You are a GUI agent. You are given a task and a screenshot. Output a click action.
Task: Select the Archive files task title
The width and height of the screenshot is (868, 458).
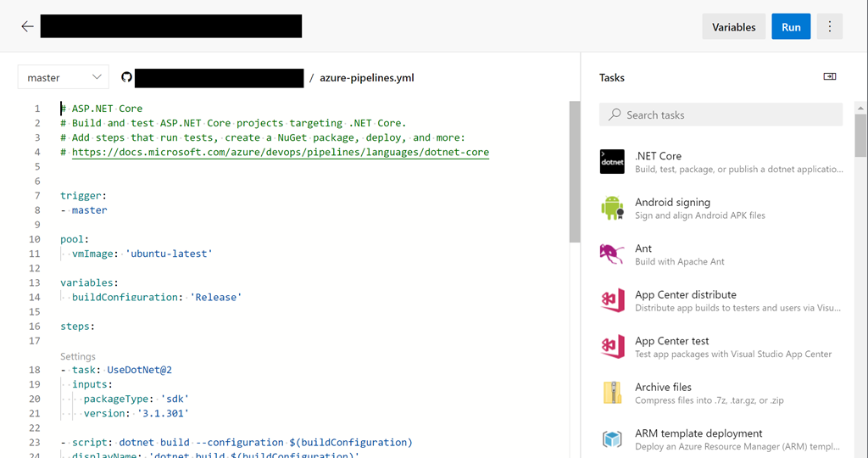click(663, 387)
